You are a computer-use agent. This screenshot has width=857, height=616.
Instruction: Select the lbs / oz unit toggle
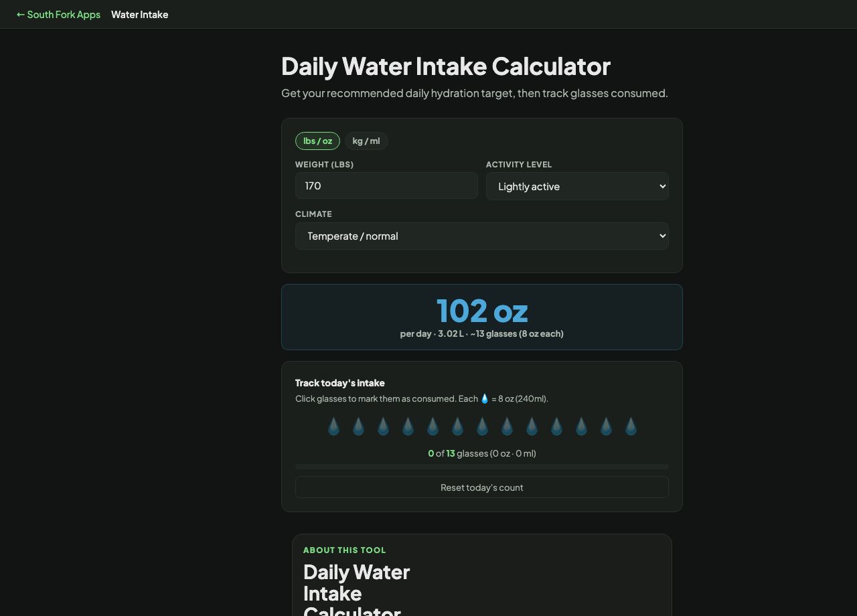pyautogui.click(x=317, y=141)
